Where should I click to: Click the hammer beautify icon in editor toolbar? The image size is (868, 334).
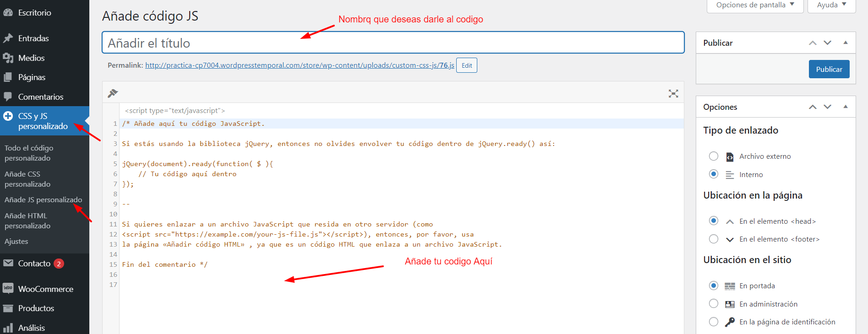[x=113, y=93]
